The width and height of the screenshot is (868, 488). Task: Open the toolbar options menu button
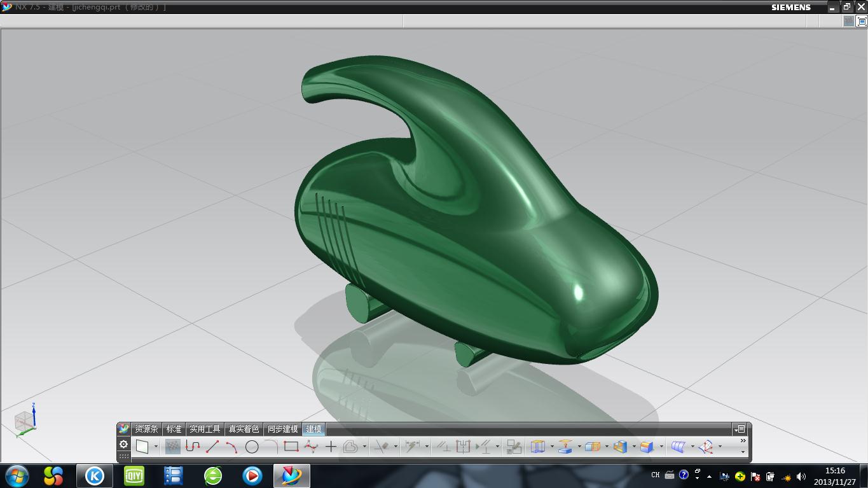coord(740,429)
